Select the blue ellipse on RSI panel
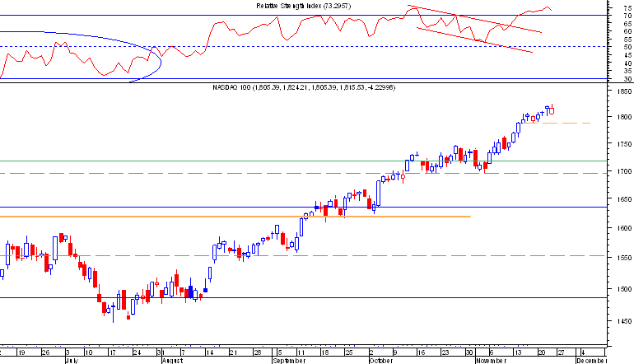The width and height of the screenshot is (634, 364). (161, 61)
